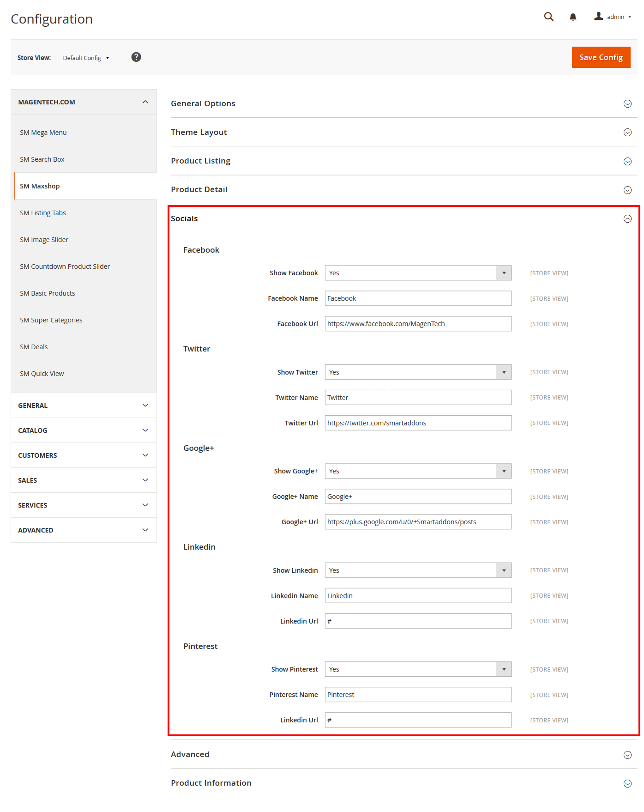Click [STORE VIEW] beside Facebook Name
This screenshot has height=812, width=644.
549,299
